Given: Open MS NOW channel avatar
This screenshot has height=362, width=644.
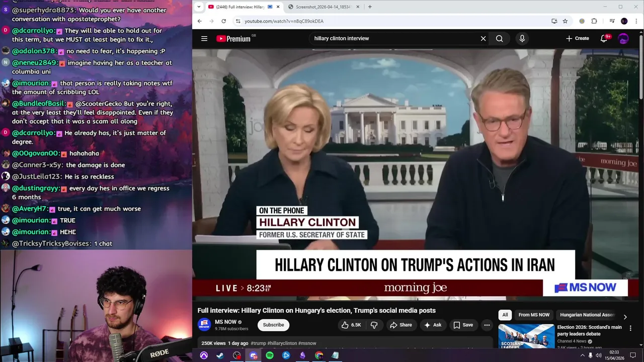Looking at the screenshot, I should (204, 325).
